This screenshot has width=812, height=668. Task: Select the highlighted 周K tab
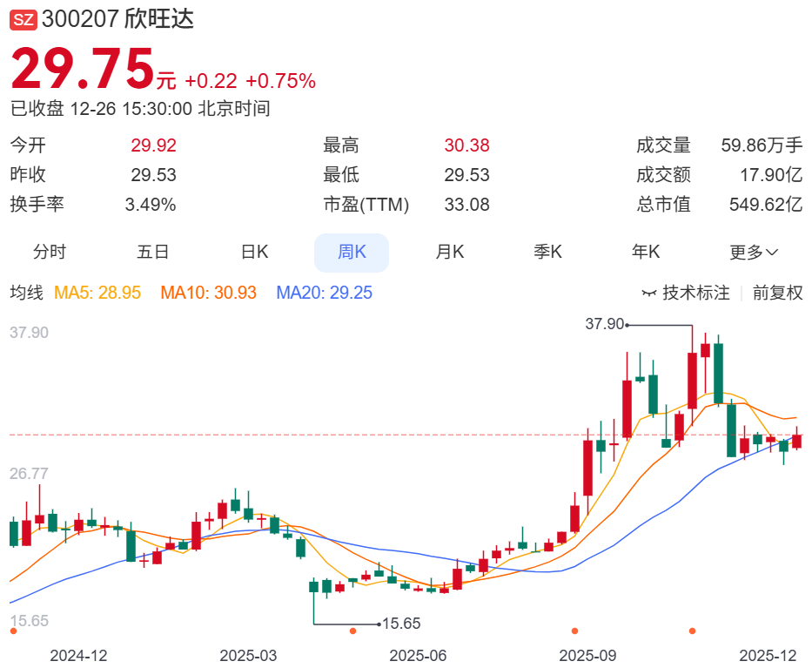pos(352,253)
